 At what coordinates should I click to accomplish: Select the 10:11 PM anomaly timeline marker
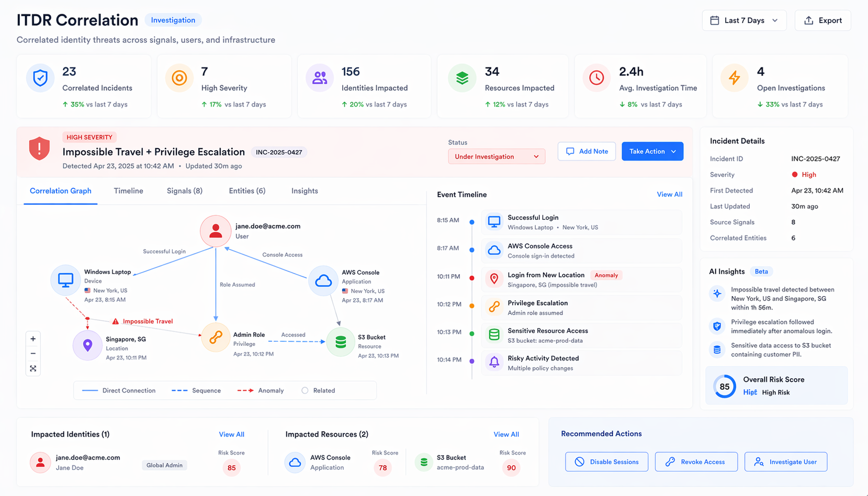click(x=472, y=278)
